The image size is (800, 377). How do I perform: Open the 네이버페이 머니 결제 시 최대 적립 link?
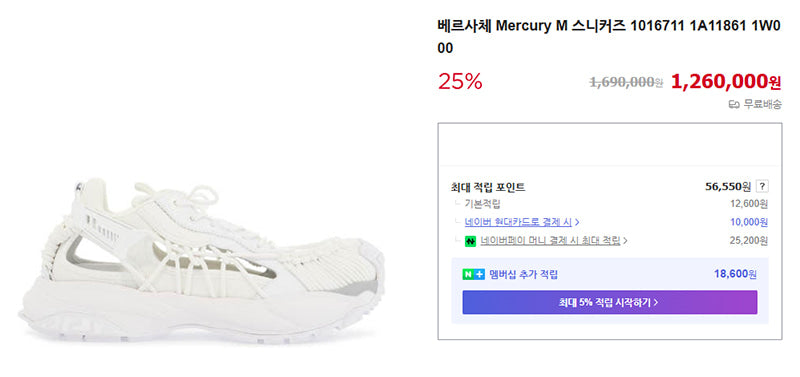(x=550, y=241)
